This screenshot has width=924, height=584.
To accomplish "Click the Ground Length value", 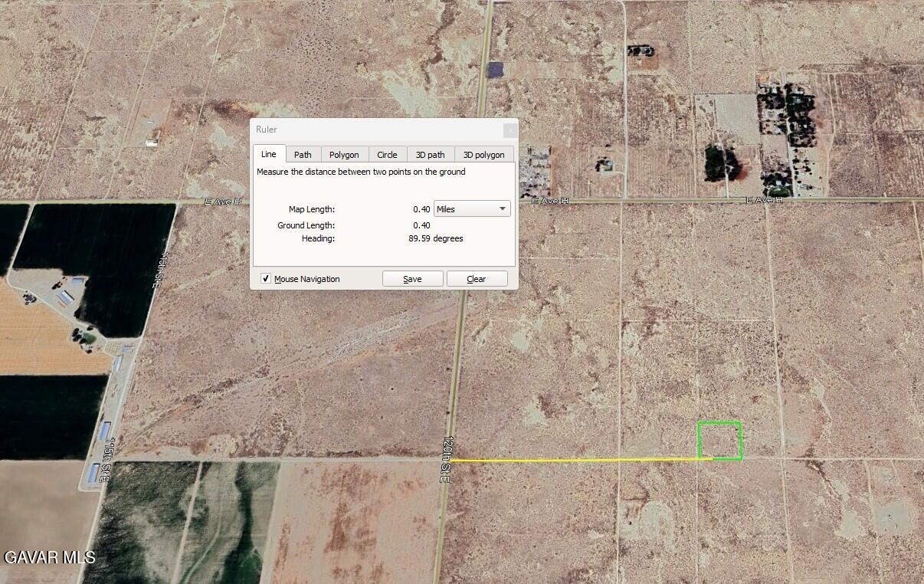I will click(x=421, y=225).
